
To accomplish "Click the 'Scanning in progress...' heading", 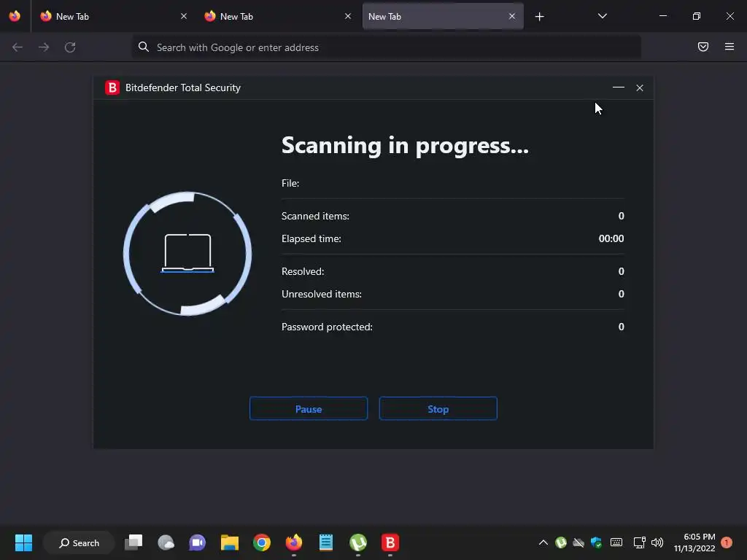I will (405, 146).
